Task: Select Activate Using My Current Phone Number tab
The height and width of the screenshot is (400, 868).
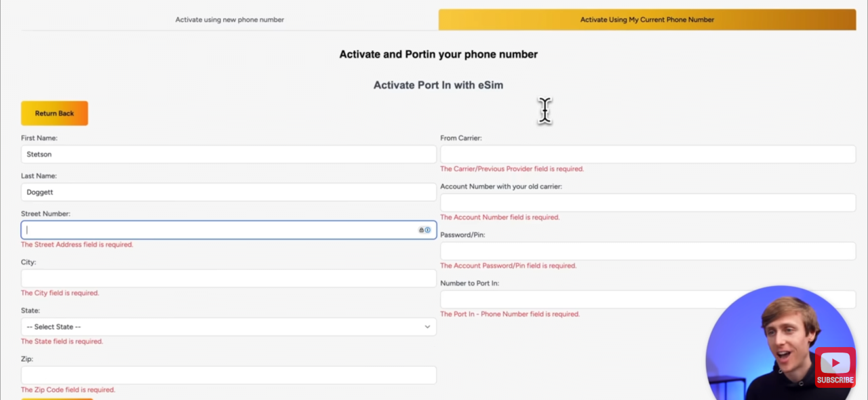Action: coord(647,20)
